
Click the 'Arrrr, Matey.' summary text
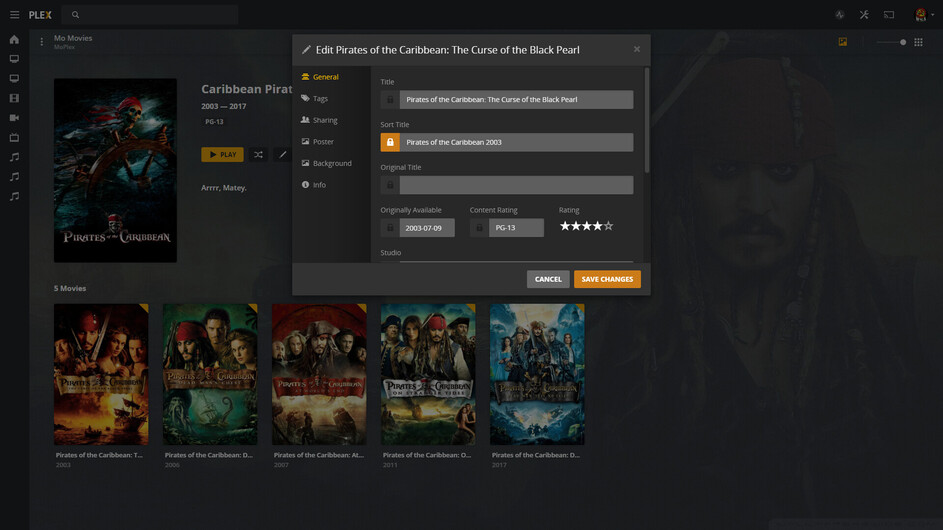point(224,188)
